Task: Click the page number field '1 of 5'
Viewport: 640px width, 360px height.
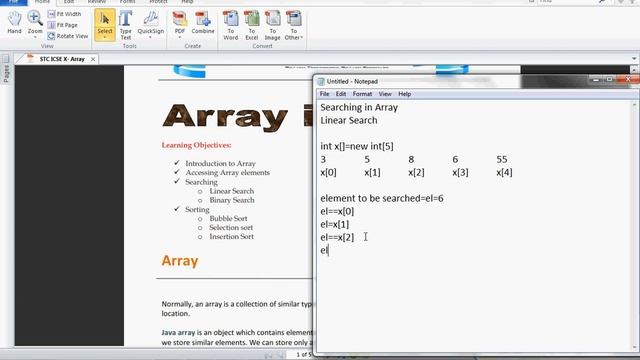Action: point(304,354)
